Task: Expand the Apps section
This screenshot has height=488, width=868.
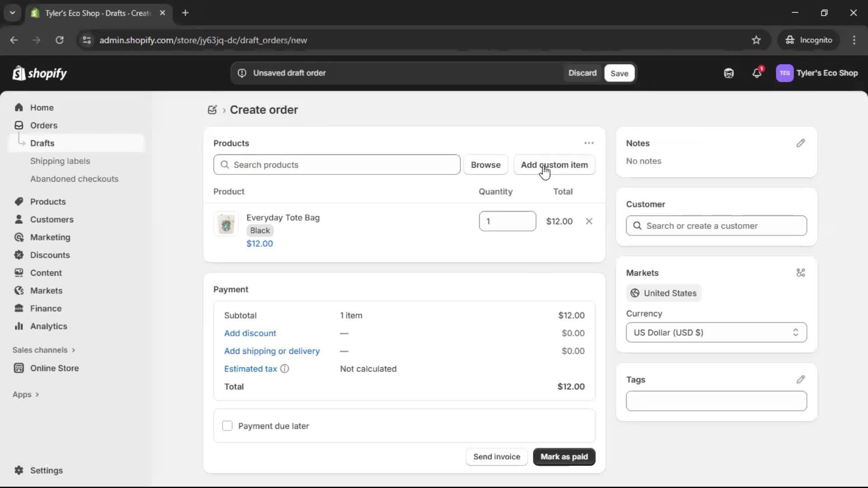Action: [x=26, y=394]
